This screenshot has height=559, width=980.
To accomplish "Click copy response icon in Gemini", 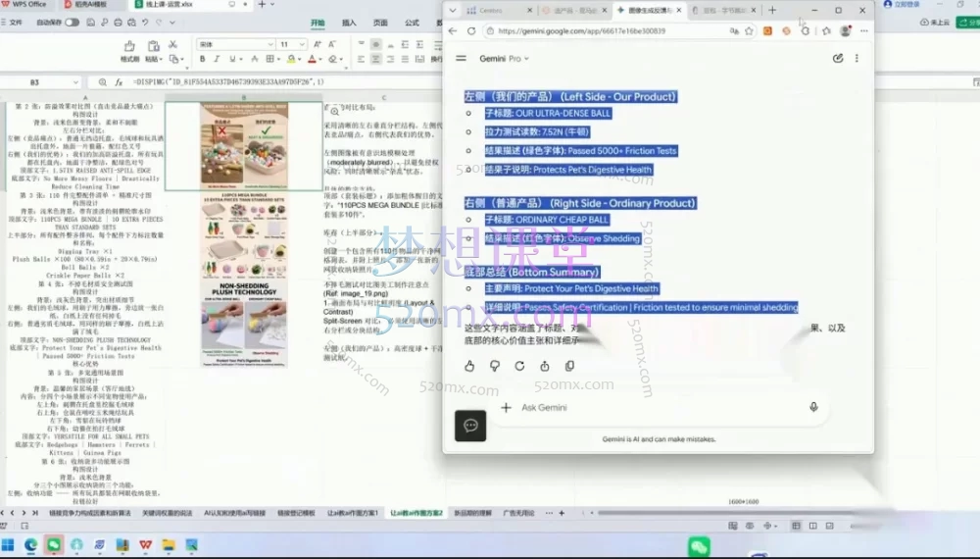I will tap(569, 366).
